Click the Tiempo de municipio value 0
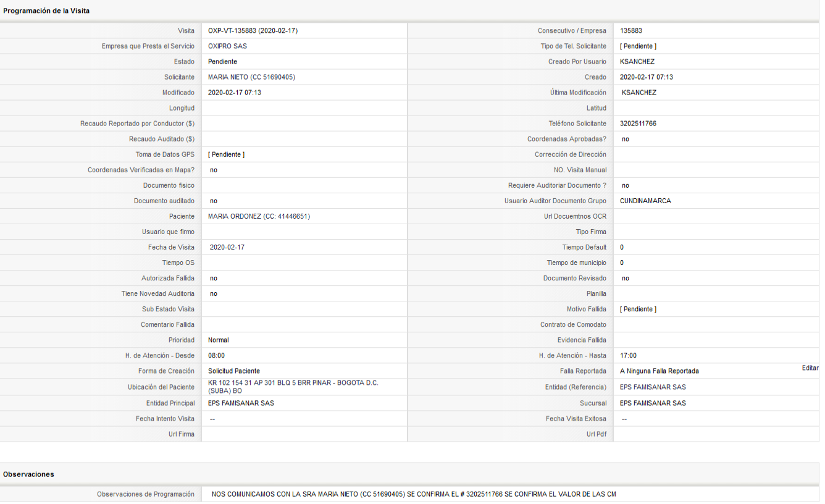 click(622, 262)
